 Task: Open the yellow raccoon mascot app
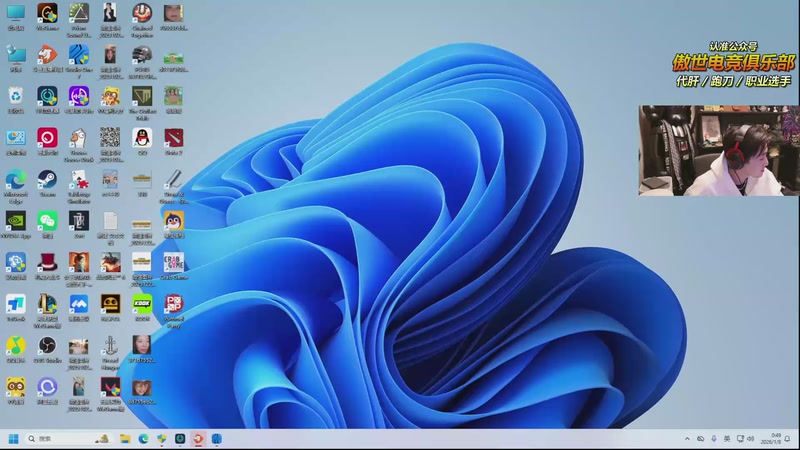(x=16, y=387)
